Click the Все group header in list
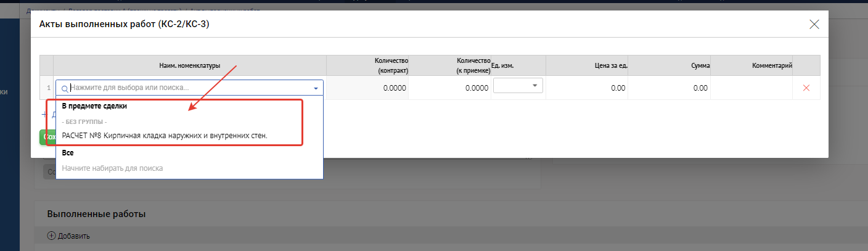This screenshot has width=868, height=251. 68,152
